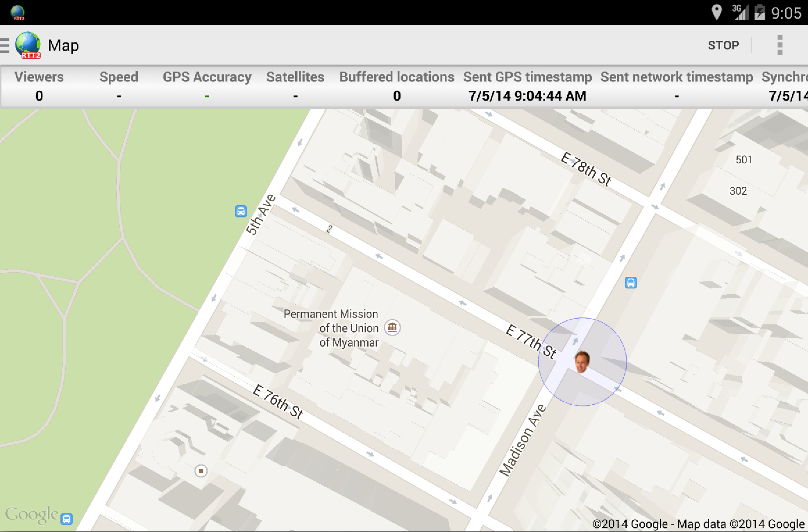This screenshot has width=808, height=532.
Task: Tap the RTT2 globe app icon
Action: (x=28, y=45)
